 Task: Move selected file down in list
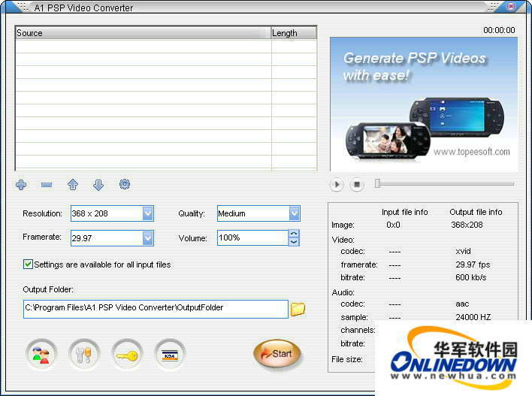[98, 185]
